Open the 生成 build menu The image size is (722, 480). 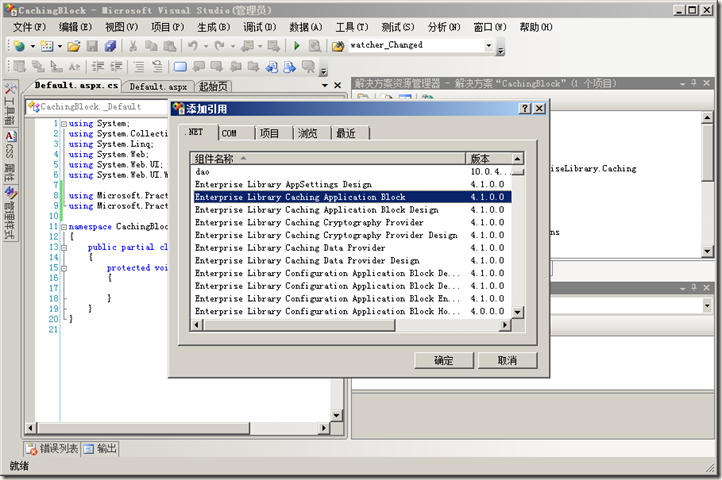pyautogui.click(x=214, y=27)
